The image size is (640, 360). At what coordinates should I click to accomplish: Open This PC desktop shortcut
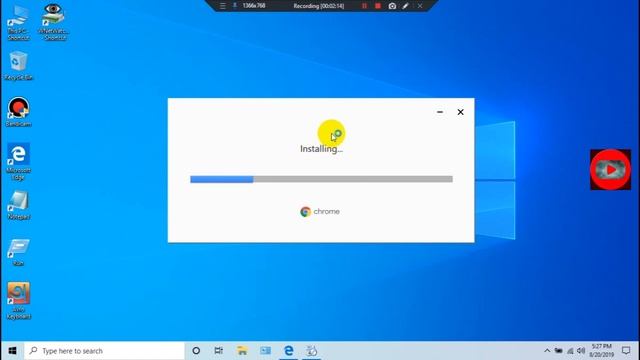tap(18, 23)
